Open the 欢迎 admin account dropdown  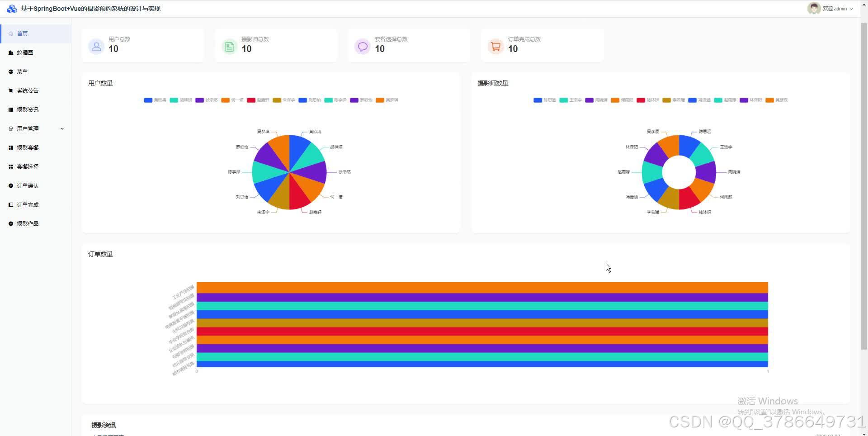pyautogui.click(x=831, y=9)
